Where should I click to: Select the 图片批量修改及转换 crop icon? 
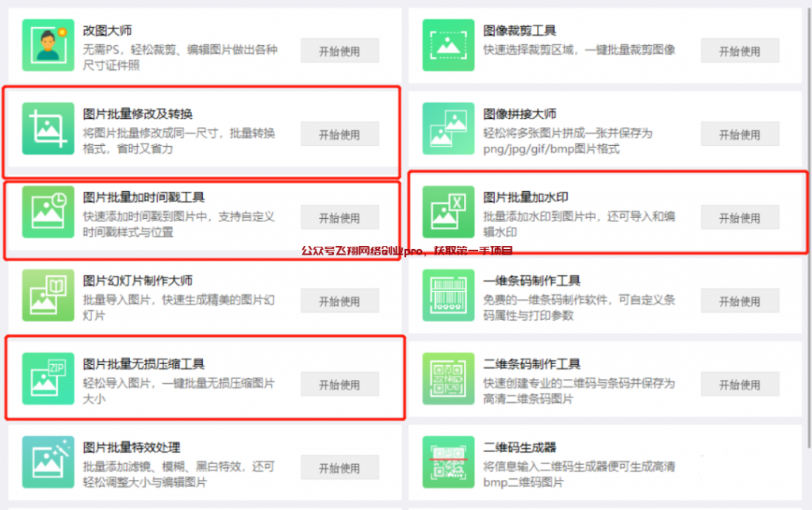[x=48, y=128]
